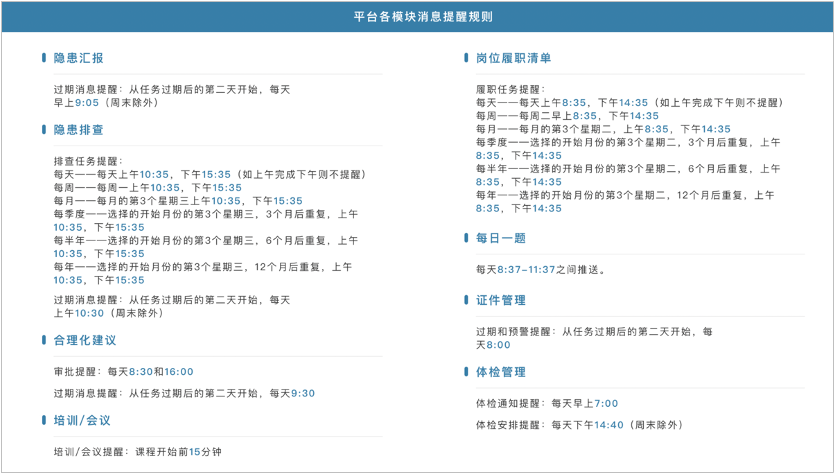This screenshot has width=834, height=474.
Task: Click the 8:00 证件 expiry reminder time
Action: (x=498, y=345)
